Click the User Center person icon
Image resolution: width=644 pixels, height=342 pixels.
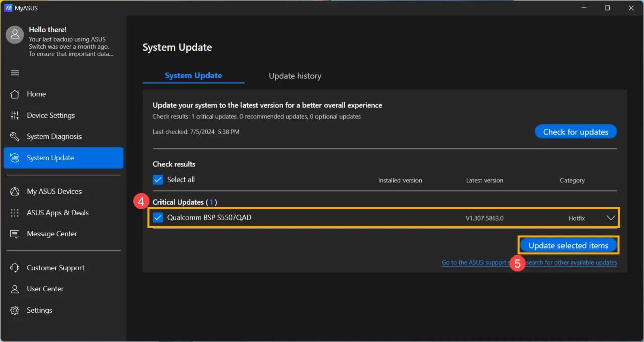15,289
